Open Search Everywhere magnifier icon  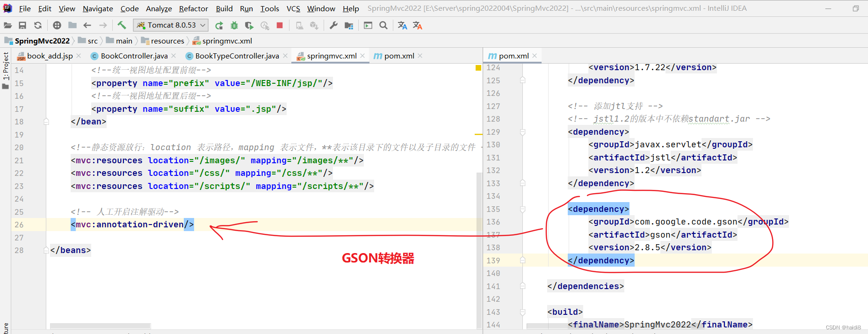(x=383, y=25)
